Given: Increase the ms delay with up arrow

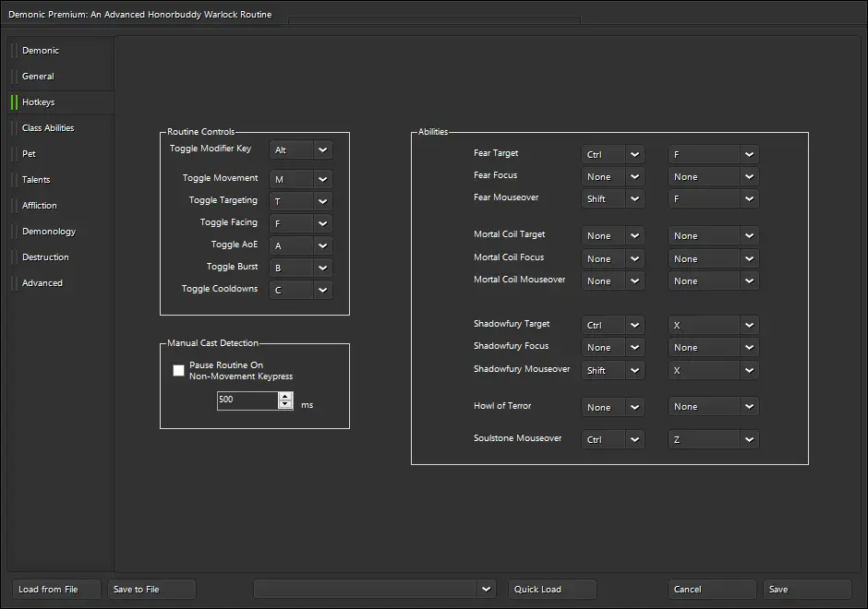Looking at the screenshot, I should [x=285, y=396].
